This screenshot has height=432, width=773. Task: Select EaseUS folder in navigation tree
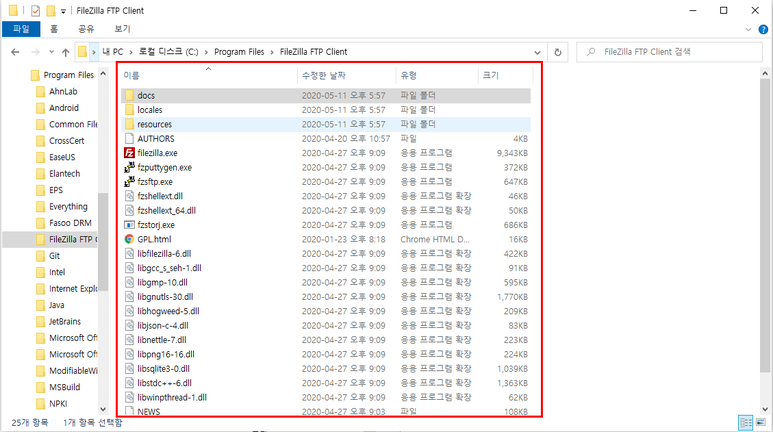(x=62, y=157)
